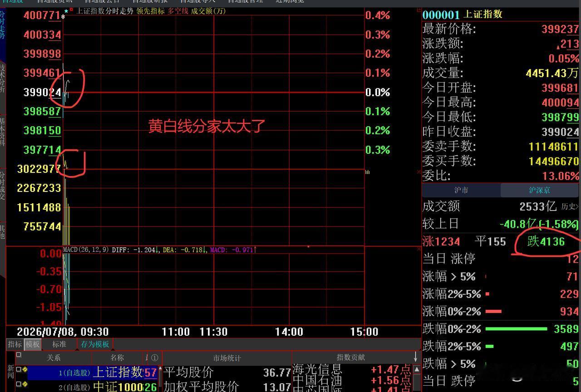Click the 海光信息 +1.47点 row
This screenshot has height=392, width=581.
(x=352, y=369)
